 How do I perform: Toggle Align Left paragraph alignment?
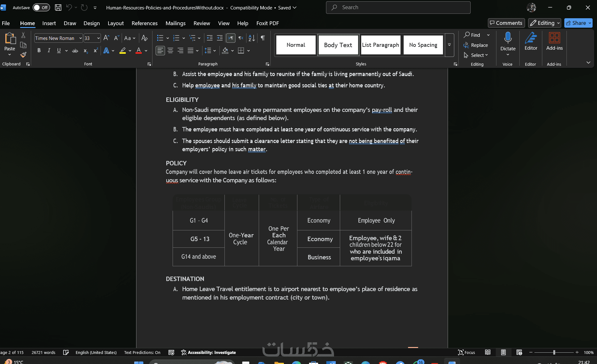point(160,51)
